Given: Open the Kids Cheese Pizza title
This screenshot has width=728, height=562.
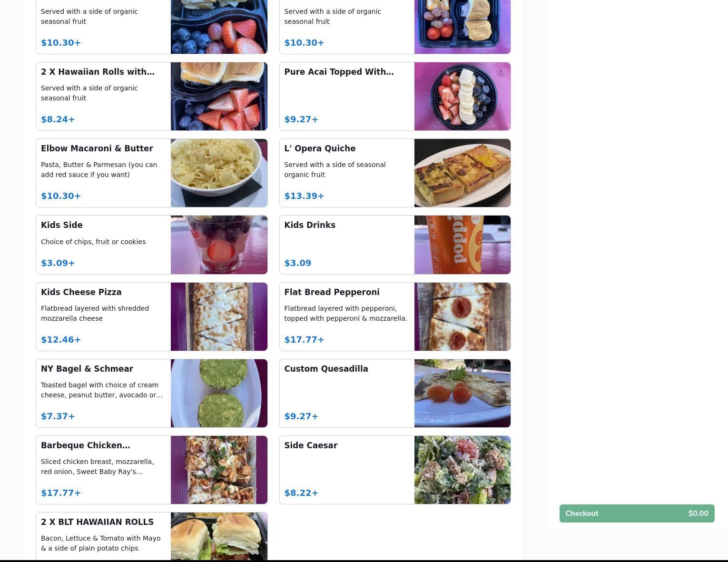Looking at the screenshot, I should [x=81, y=292].
